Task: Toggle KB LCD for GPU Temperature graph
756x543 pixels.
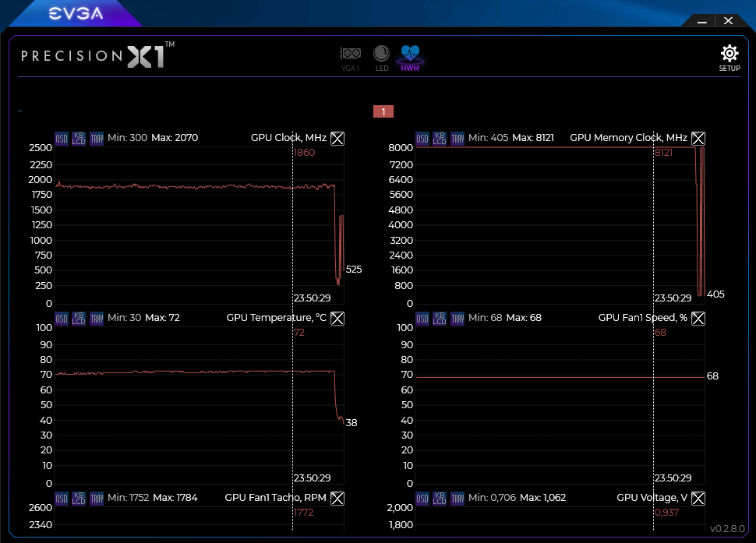Action: tap(79, 319)
